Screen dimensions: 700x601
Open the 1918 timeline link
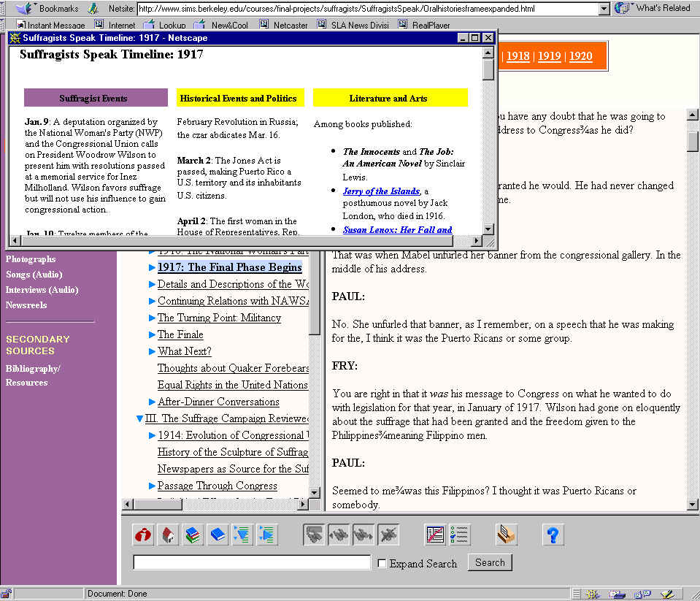[x=518, y=56]
